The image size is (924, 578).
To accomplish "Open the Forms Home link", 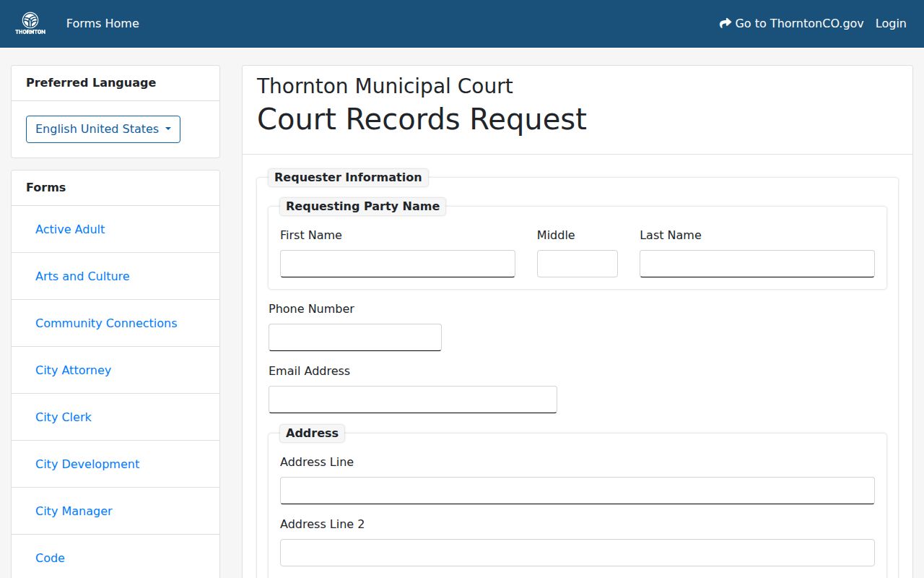I will click(x=103, y=24).
